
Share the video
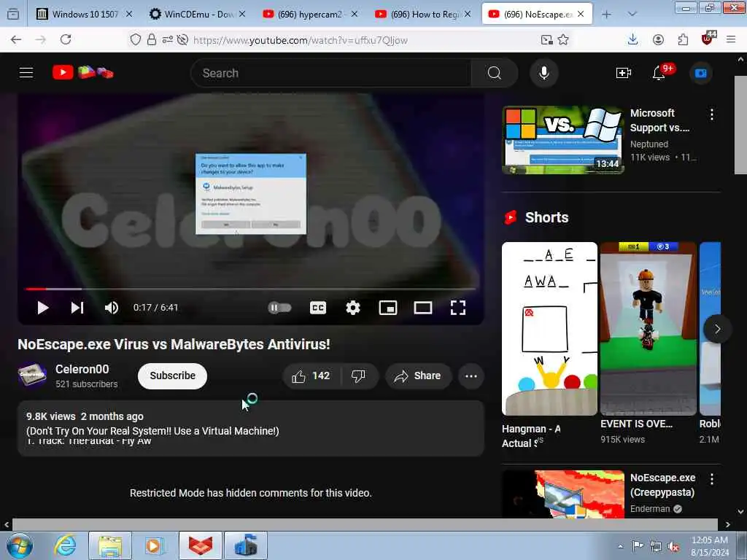coord(418,376)
